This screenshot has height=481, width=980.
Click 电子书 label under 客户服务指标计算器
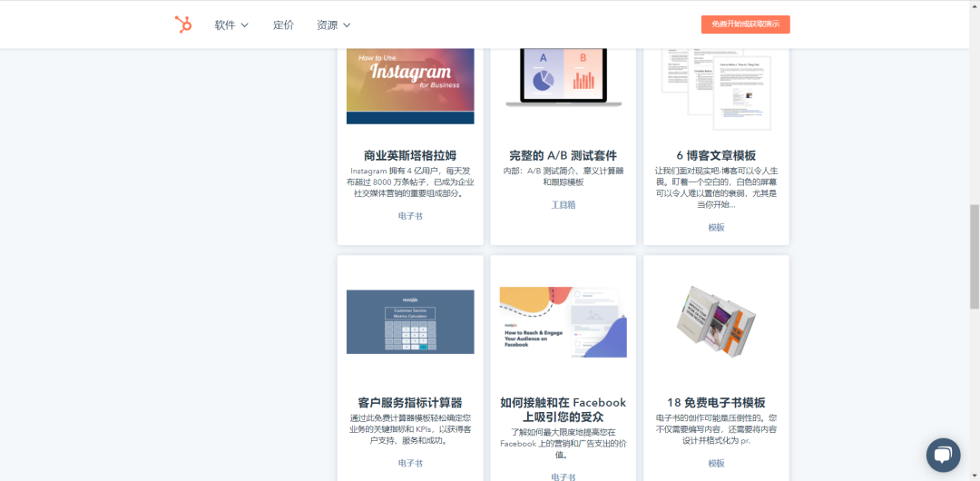pos(410,464)
